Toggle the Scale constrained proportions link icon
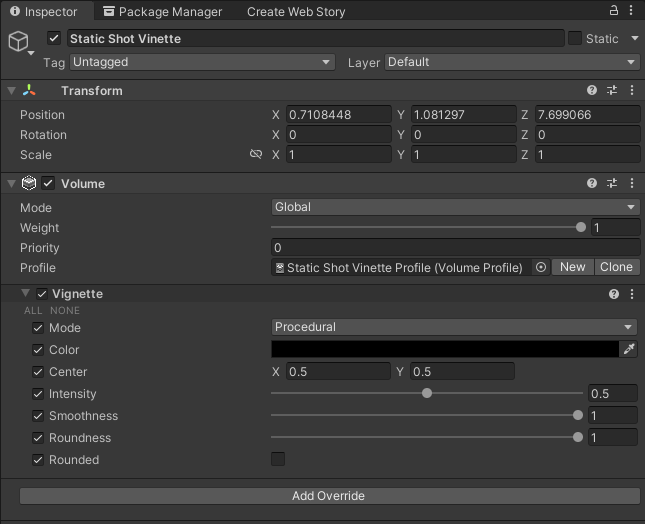The image size is (645, 524). (256, 155)
